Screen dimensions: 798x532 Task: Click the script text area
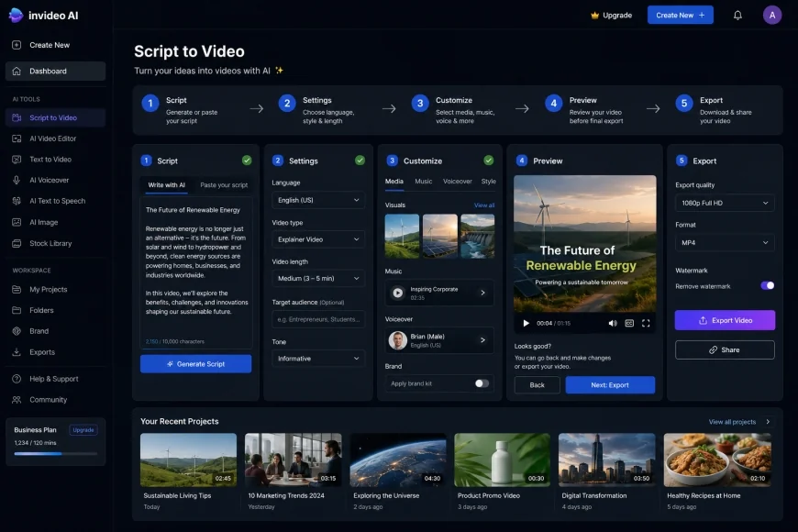(x=196, y=272)
